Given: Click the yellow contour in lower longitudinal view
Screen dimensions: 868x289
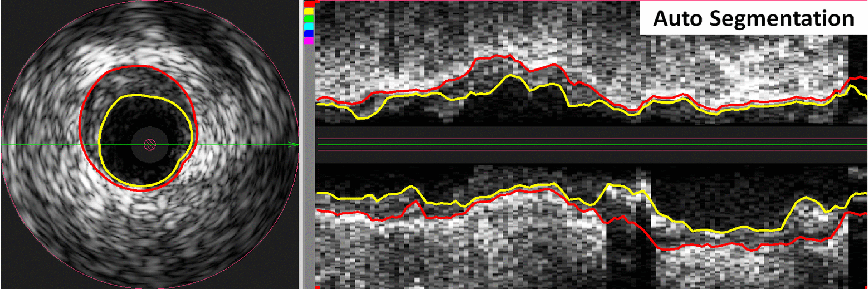Looking at the screenshot, I should pyautogui.click(x=724, y=232).
